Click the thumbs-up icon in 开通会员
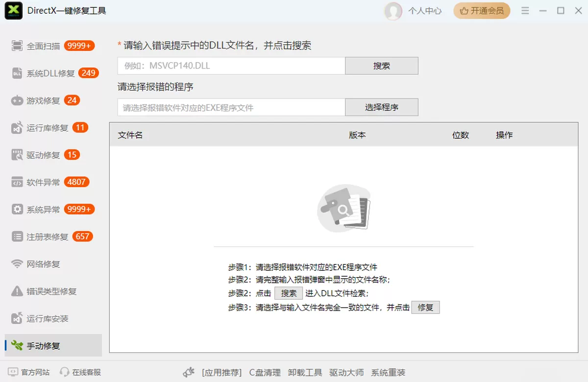The height and width of the screenshot is (382, 588). pyautogui.click(x=464, y=11)
